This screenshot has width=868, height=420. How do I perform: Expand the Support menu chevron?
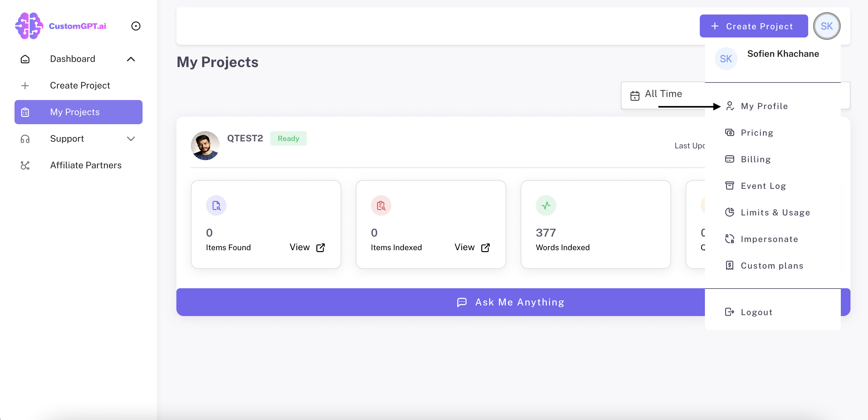131,138
